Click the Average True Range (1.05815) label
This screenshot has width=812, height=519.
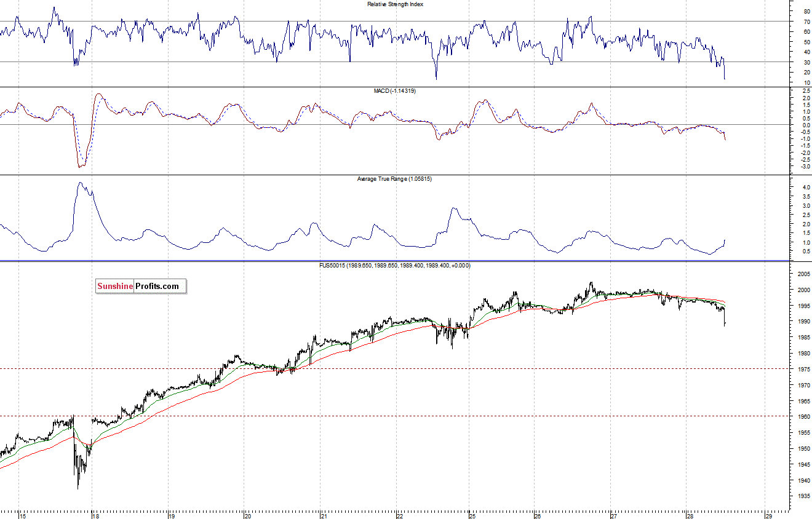tap(395, 178)
